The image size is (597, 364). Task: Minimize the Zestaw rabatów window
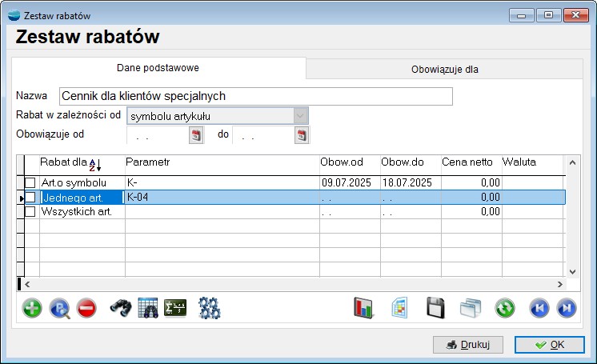tap(521, 15)
